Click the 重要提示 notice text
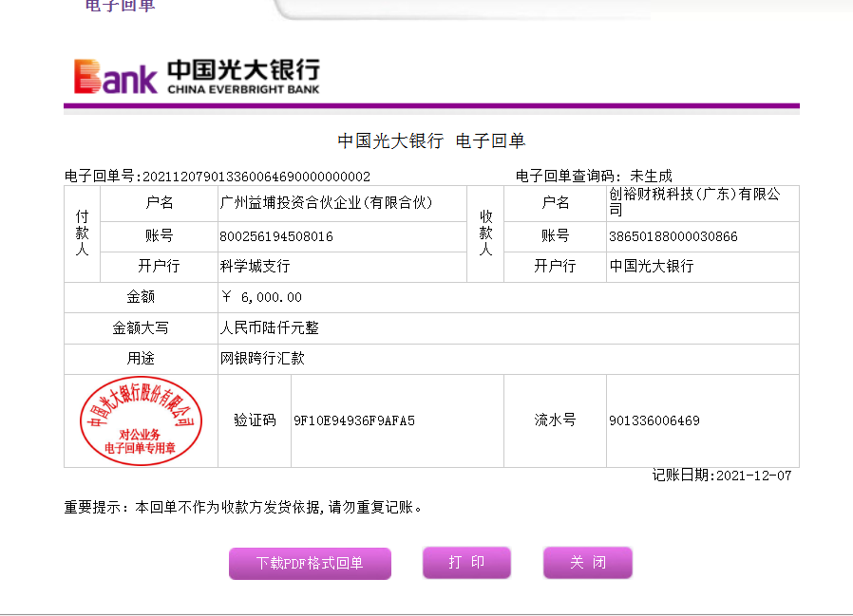The width and height of the screenshot is (853, 616). (x=243, y=507)
